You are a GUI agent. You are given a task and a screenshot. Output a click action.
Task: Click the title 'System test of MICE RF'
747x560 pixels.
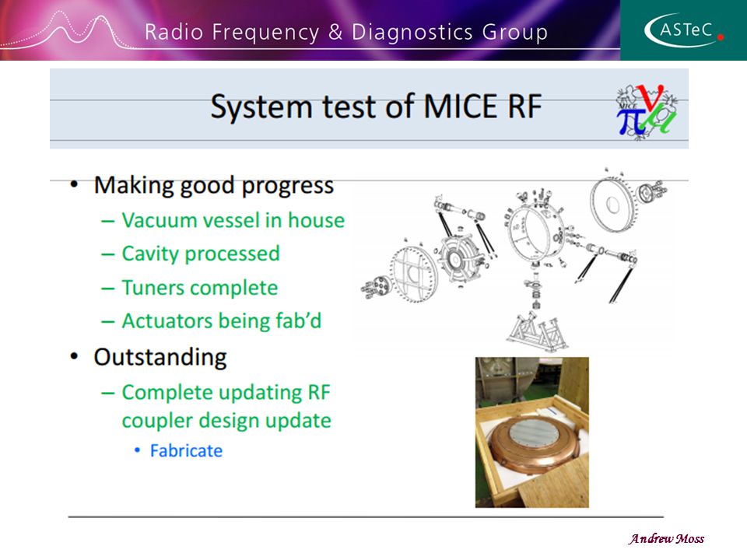377,107
